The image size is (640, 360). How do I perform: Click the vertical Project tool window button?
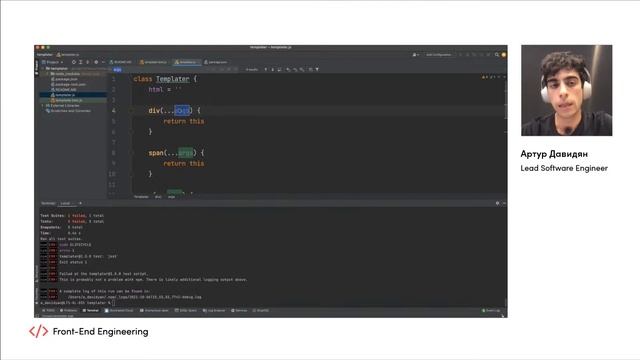[36, 67]
